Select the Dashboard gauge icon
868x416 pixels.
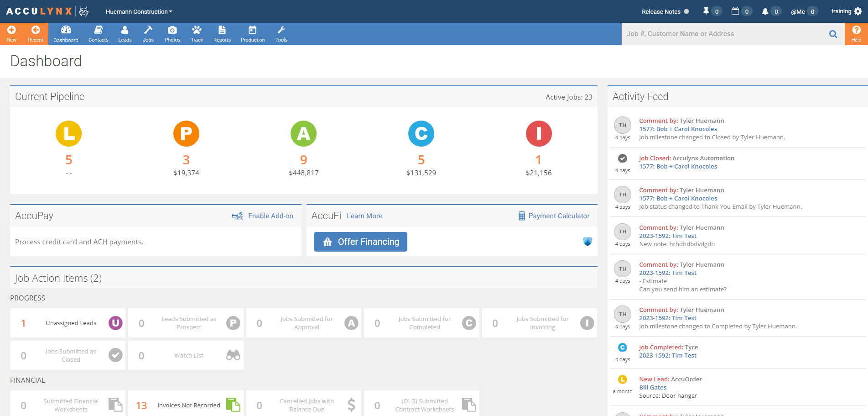point(66,30)
